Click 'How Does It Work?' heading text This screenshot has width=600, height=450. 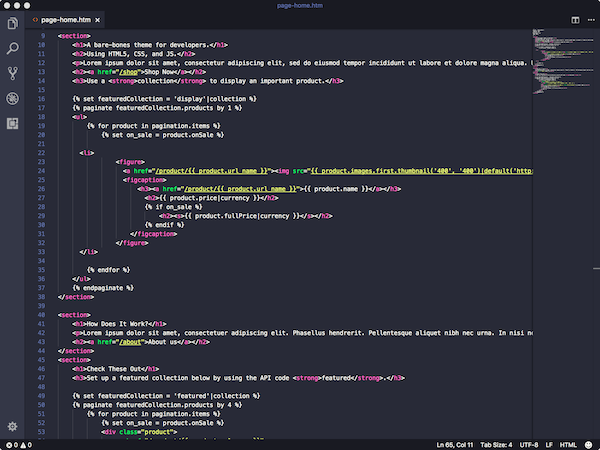click(119, 324)
